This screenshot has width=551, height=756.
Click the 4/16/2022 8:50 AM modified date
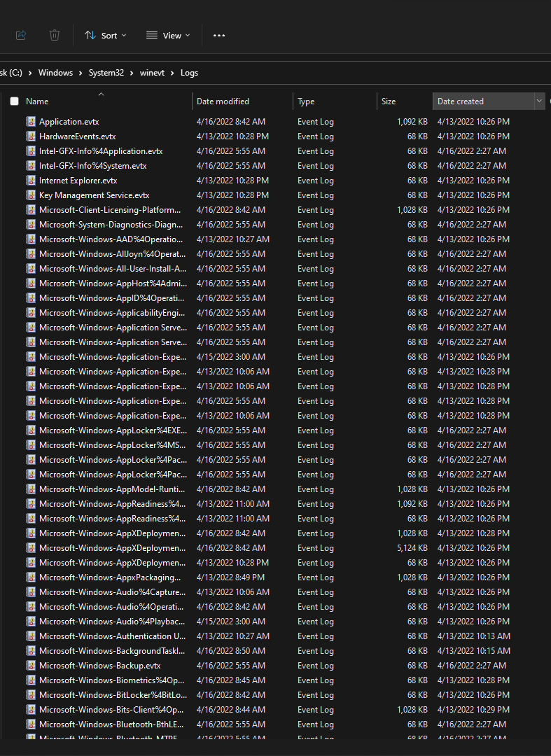coord(231,651)
